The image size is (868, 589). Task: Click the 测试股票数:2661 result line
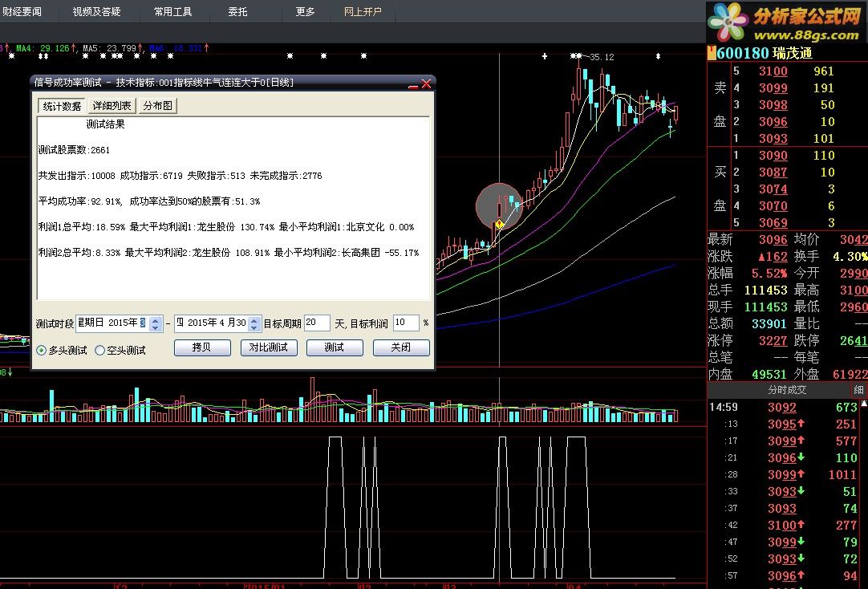[x=74, y=150]
